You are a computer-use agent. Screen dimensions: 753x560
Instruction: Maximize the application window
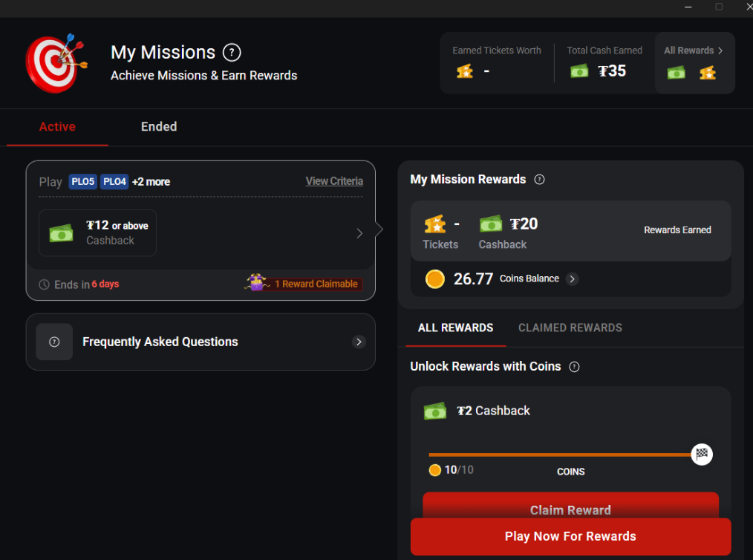point(718,7)
